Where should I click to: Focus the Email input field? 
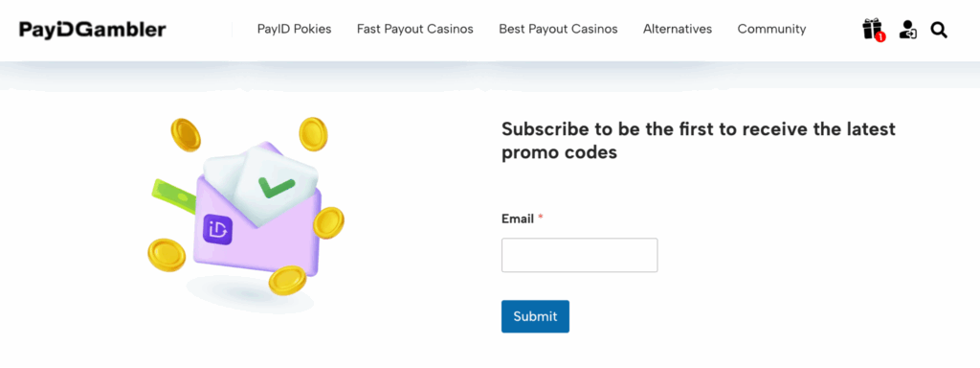click(579, 255)
